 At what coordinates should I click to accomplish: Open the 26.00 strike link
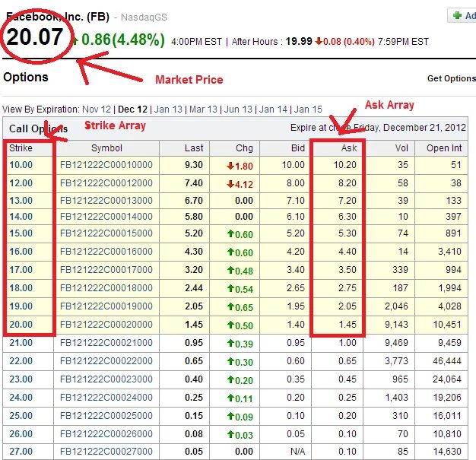[21, 434]
